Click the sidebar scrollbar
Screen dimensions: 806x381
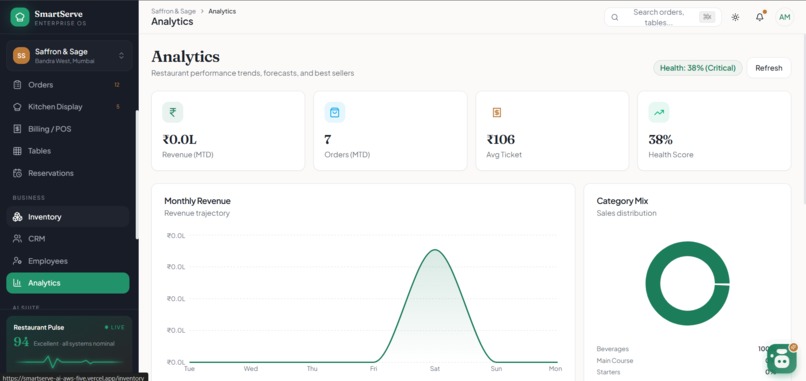tap(137, 175)
